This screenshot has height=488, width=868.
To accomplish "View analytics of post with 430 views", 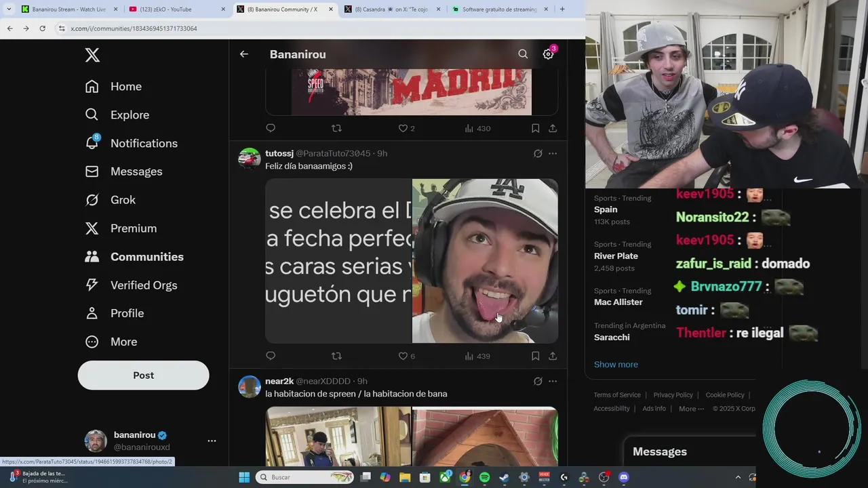I will (477, 128).
